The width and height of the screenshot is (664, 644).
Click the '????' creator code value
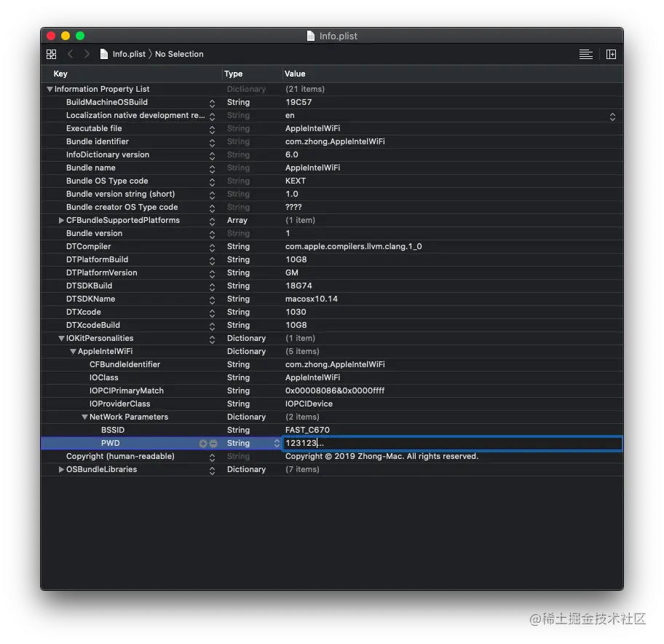coord(293,207)
